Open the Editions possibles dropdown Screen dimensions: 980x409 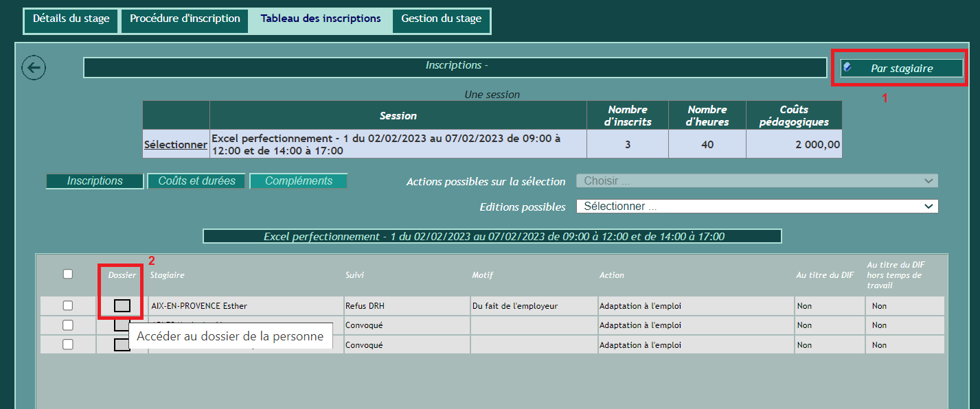tap(757, 207)
